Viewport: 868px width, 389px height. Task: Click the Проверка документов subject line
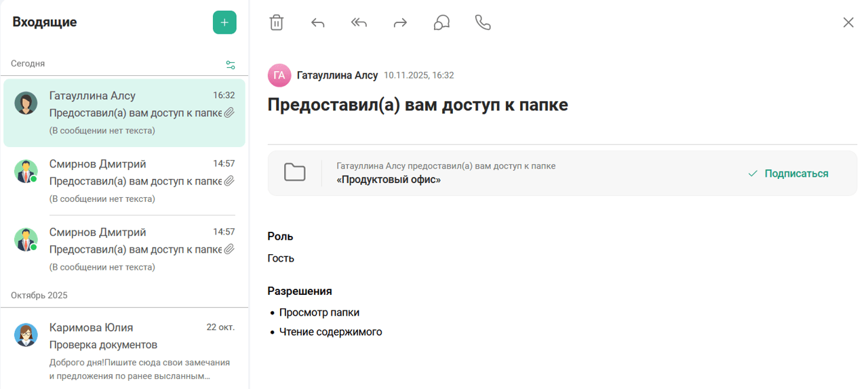pos(103,345)
